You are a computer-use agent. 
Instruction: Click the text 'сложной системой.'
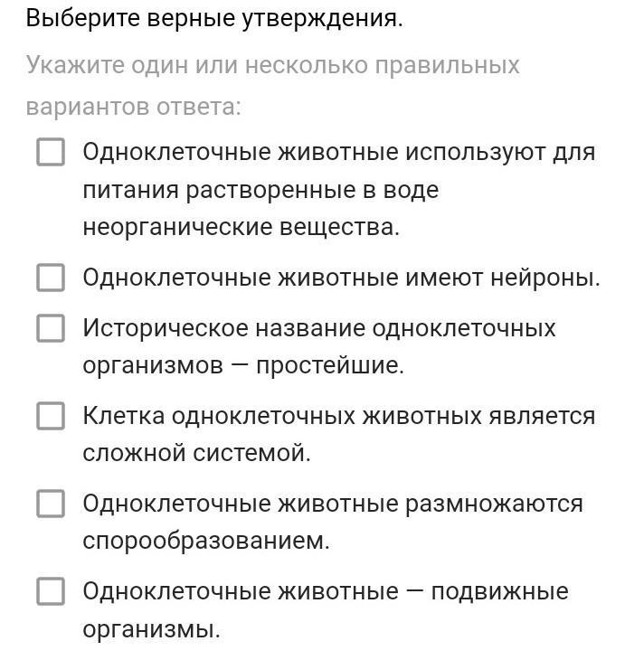196,453
